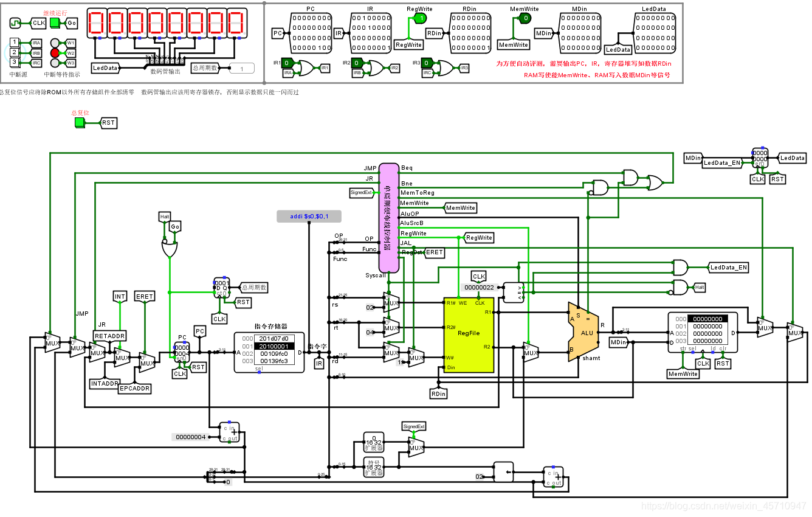Image resolution: width=812 pixels, height=517 pixels.
Task: Click the 00000022 probe value
Action: point(480,287)
